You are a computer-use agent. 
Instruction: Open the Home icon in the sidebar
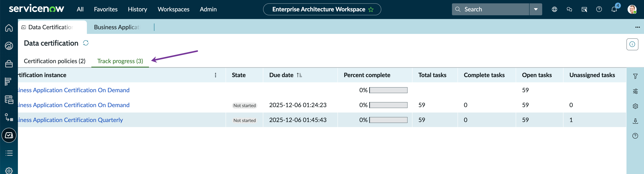(9, 28)
